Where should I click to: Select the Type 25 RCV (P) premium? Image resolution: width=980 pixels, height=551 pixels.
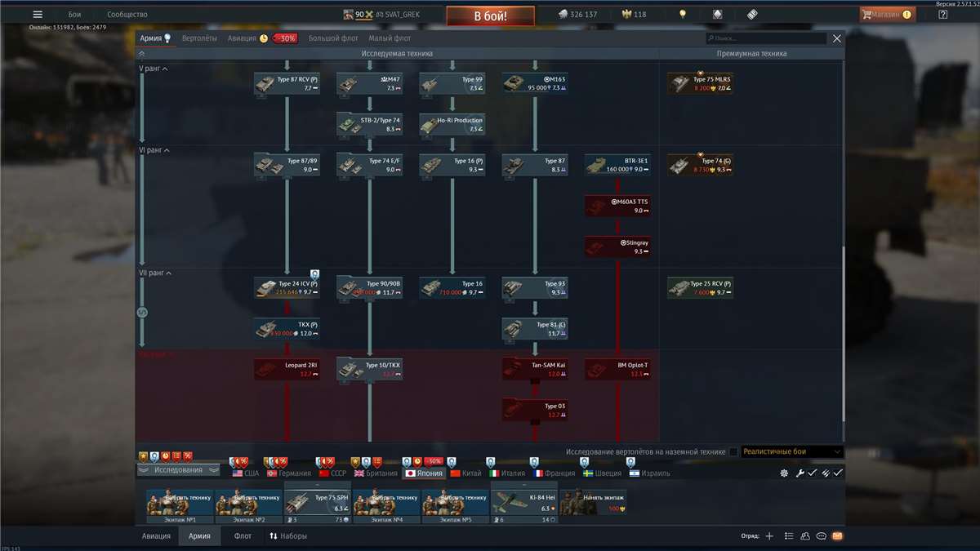click(700, 288)
